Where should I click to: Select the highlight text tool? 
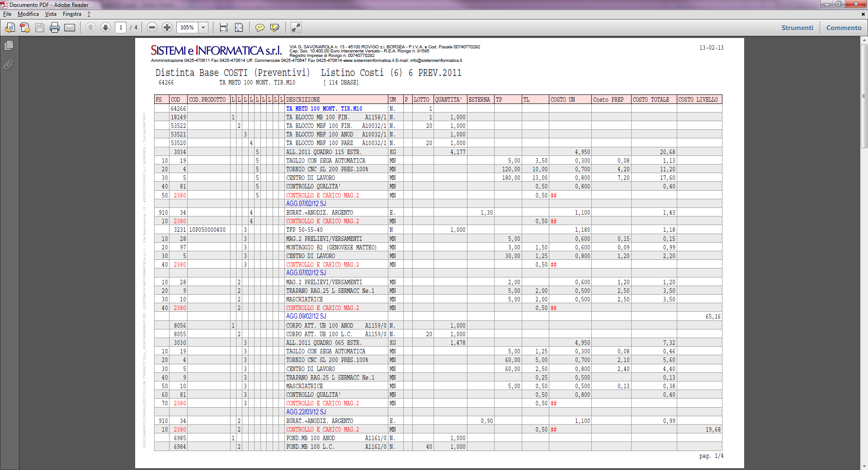(x=274, y=28)
